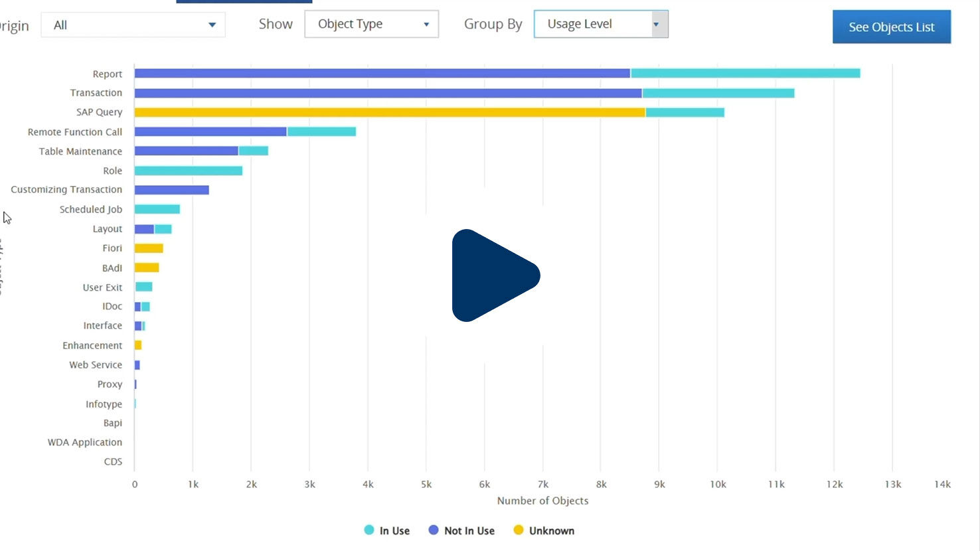Click the Remote Function Call label
Screen dimensions: 980x551
pos(75,131)
